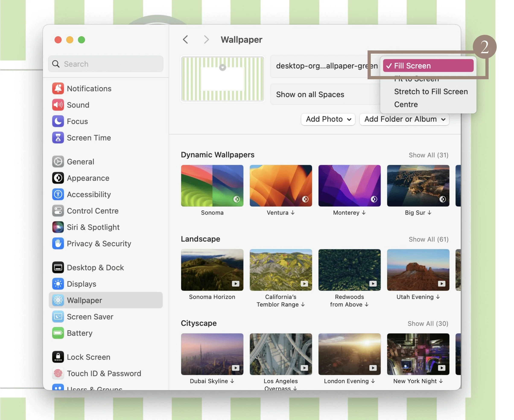This screenshot has width=514, height=420.
Task: Select the Ventura dynamic wallpaper thumbnail
Action: click(281, 186)
